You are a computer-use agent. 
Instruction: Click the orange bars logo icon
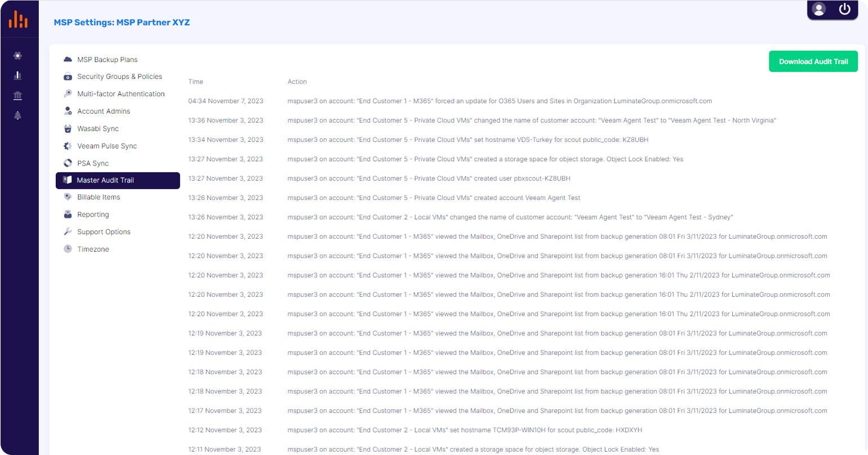point(18,20)
